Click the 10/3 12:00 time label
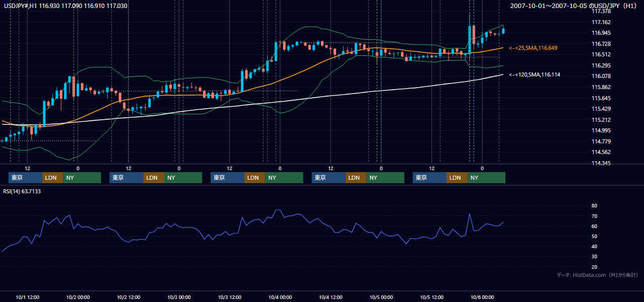Image resolution: width=644 pixels, height=302 pixels. (x=230, y=297)
